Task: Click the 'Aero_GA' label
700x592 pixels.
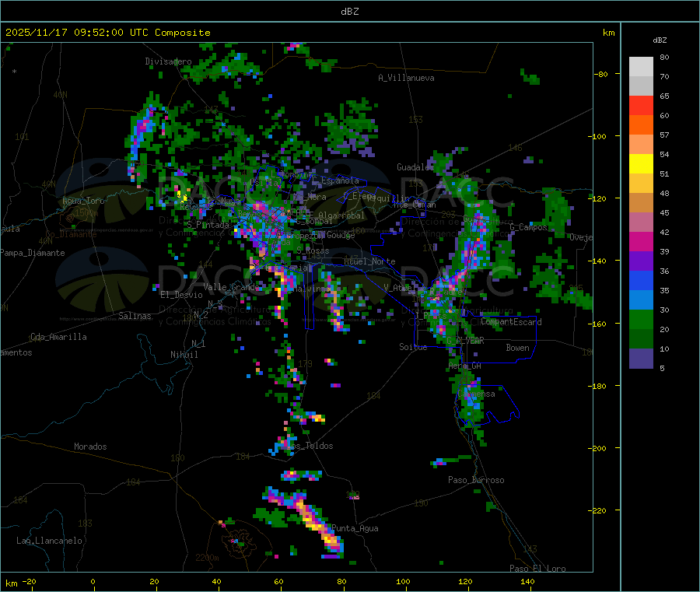Action: click(x=465, y=366)
